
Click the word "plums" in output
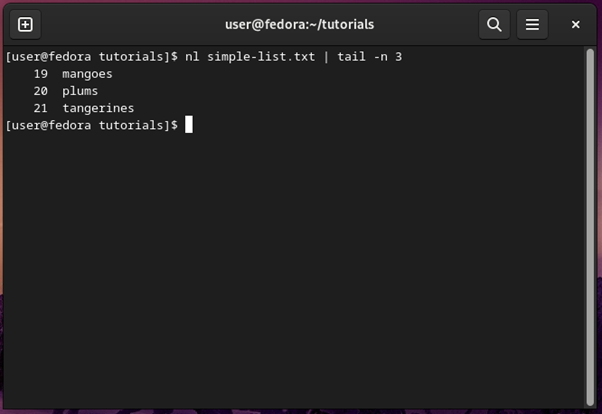80,91
